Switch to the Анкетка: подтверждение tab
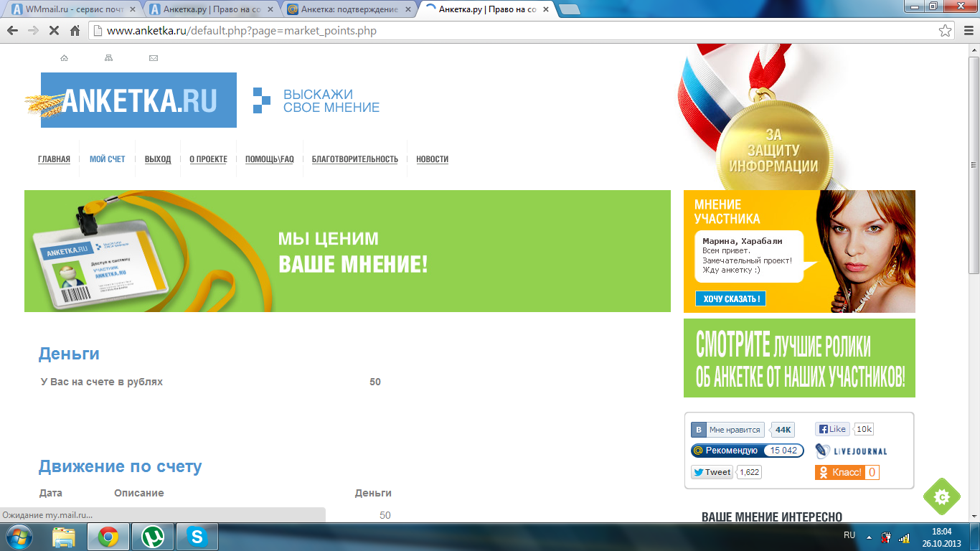This screenshot has height=551, width=980. [347, 9]
